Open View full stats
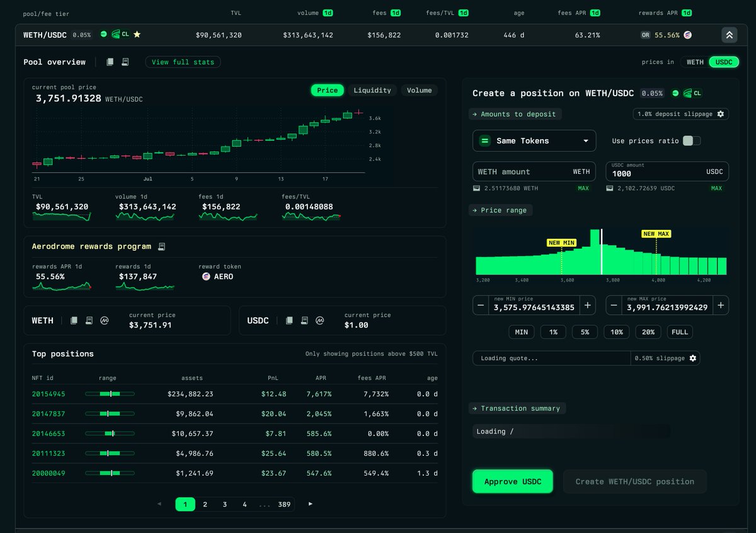Viewport: 756px width, 533px height. click(x=183, y=62)
